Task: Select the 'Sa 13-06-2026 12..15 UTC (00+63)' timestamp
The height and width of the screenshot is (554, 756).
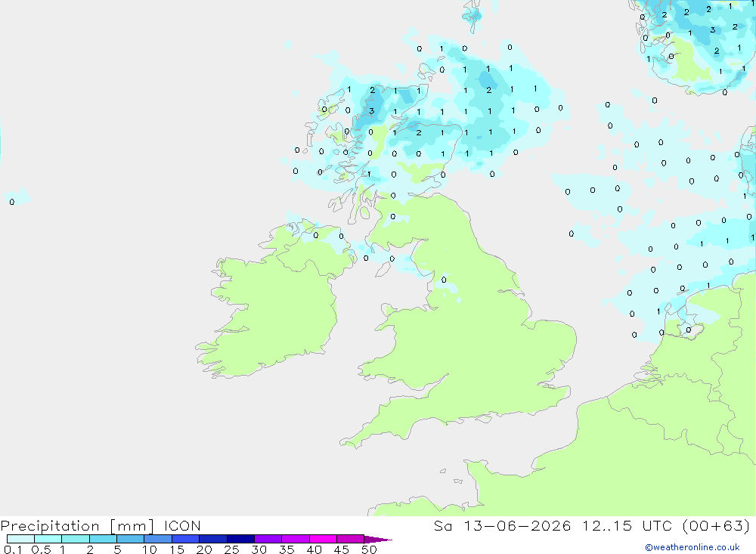Action: pos(592,525)
